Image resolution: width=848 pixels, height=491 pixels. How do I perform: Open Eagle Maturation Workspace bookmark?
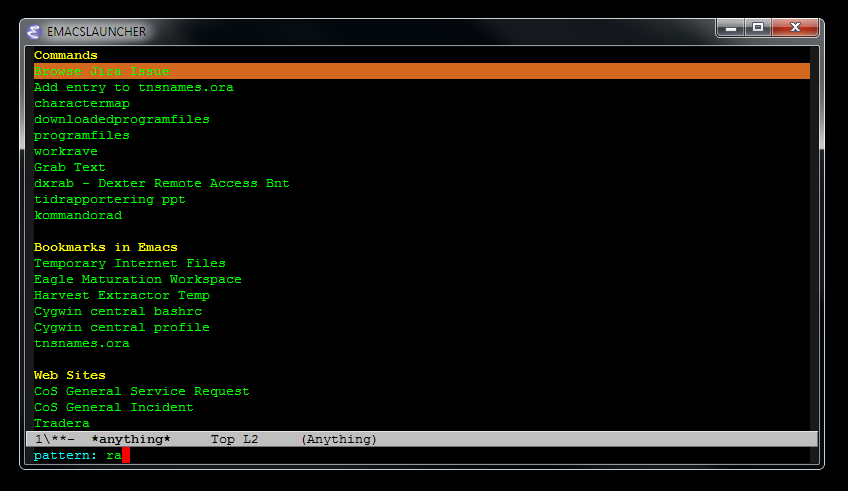coord(137,280)
